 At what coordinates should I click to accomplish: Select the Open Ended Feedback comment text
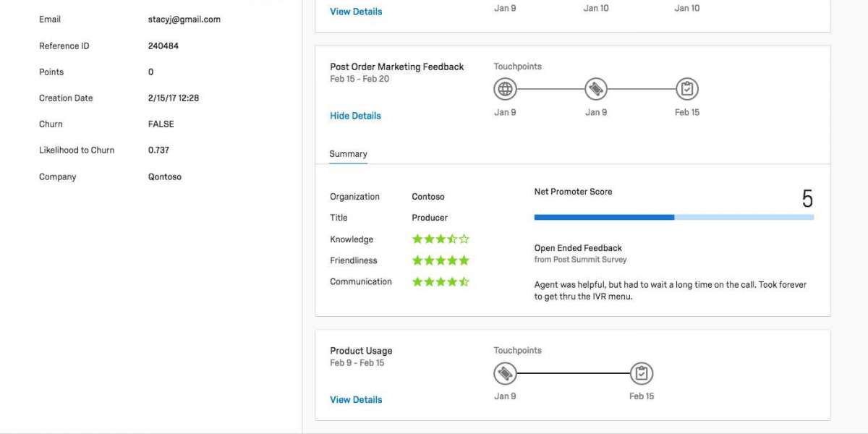[x=670, y=290]
